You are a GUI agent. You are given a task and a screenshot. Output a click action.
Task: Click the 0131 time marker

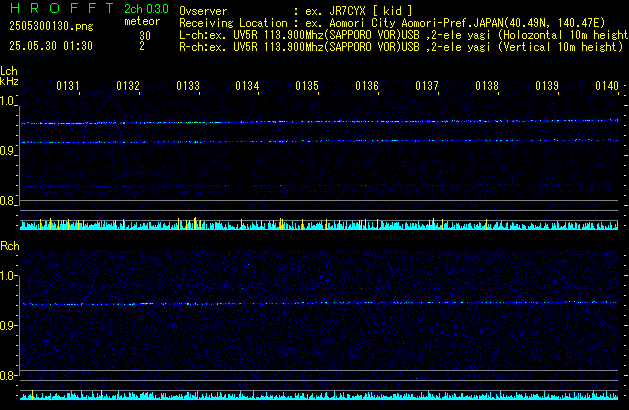coord(68,86)
